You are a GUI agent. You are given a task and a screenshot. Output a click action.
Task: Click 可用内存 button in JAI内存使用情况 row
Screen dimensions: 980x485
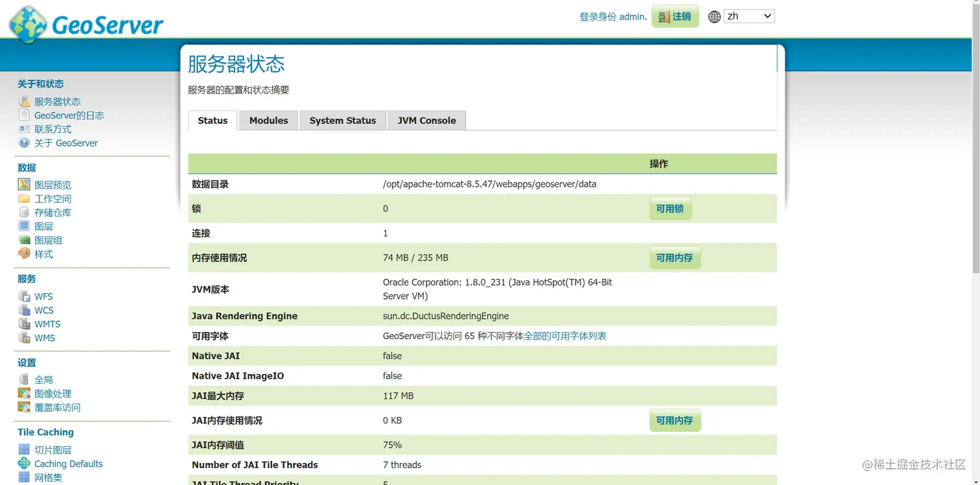click(x=675, y=420)
